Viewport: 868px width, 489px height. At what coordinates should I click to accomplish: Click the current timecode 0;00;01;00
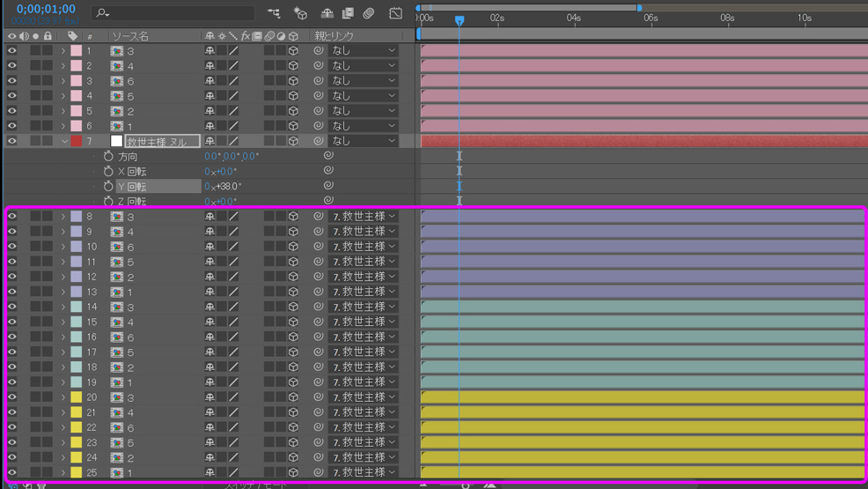tap(46, 10)
